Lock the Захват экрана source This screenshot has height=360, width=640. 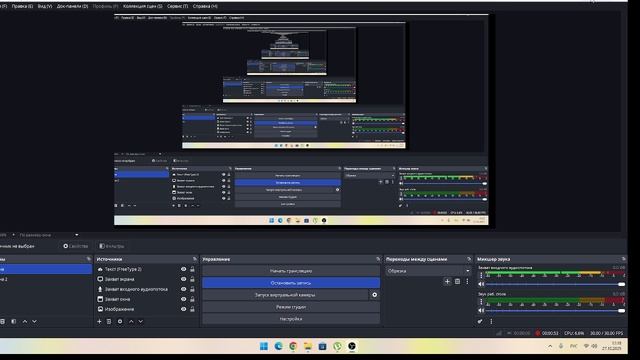(192, 279)
